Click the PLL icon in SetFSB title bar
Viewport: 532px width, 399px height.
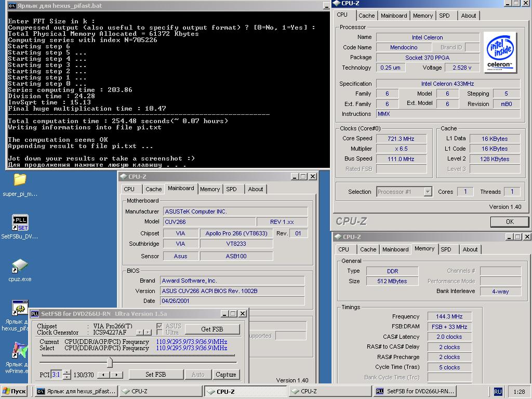click(35, 314)
